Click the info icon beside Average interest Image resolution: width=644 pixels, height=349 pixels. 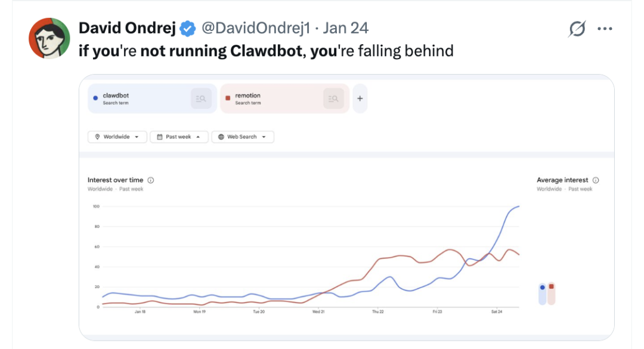[596, 180]
